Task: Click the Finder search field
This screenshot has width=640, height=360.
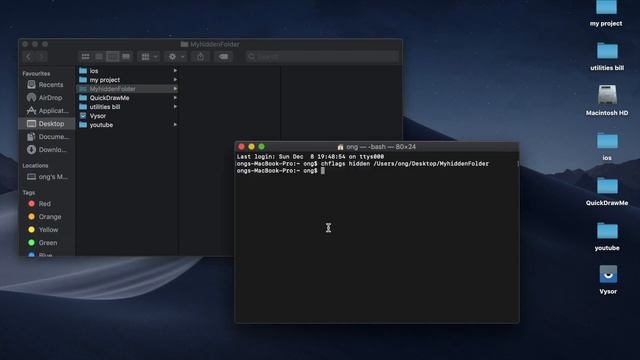Action: click(322, 56)
